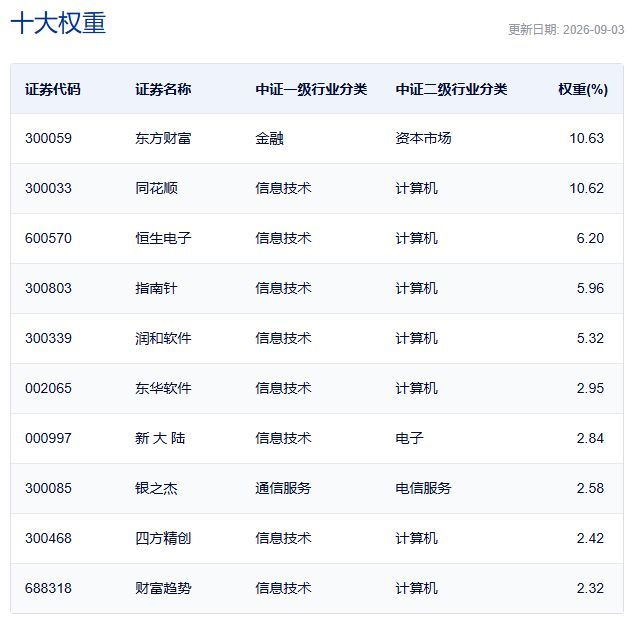Screen dimensions: 630x618
Task: Select the 新大陆 name cell
Action: pos(160,438)
